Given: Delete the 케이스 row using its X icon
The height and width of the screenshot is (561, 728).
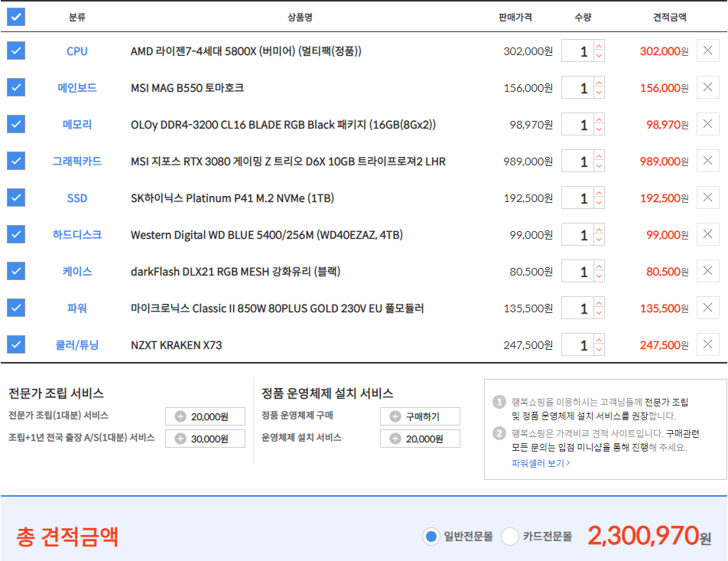Looking at the screenshot, I should [x=707, y=271].
